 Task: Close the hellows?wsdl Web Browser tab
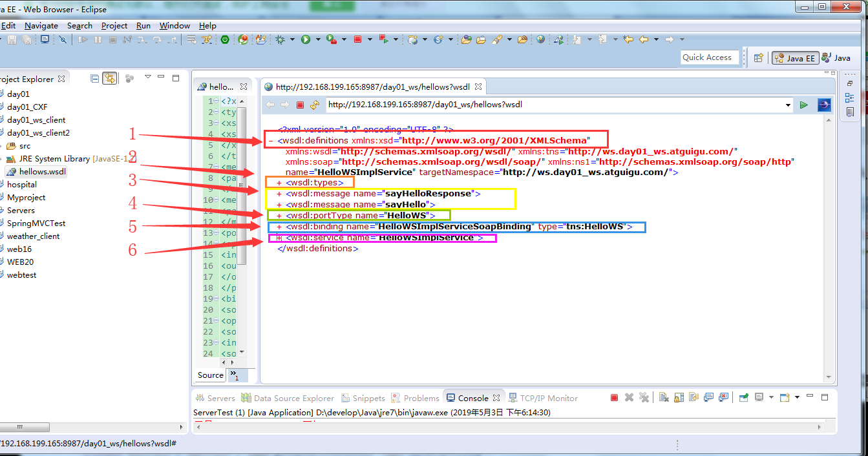click(478, 87)
